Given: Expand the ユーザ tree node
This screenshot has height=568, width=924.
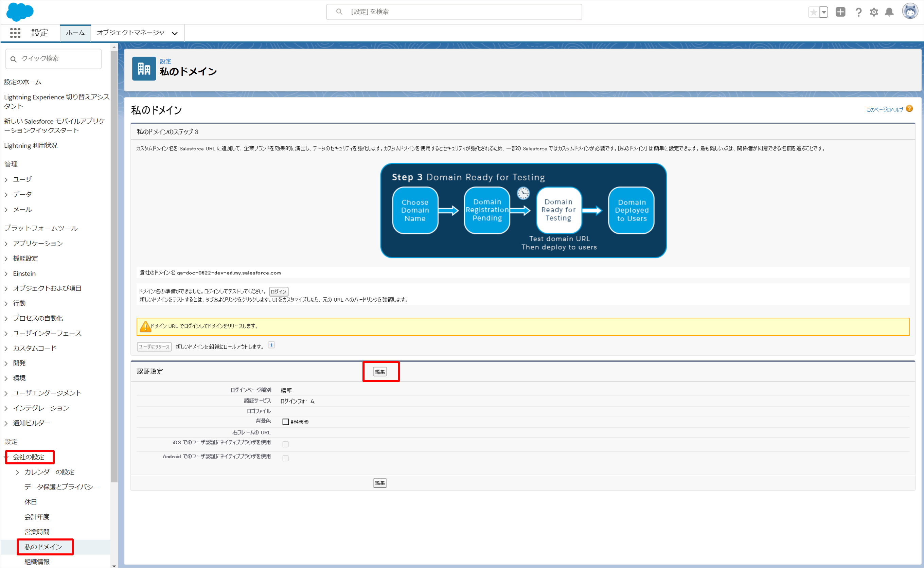Looking at the screenshot, I should (6, 180).
